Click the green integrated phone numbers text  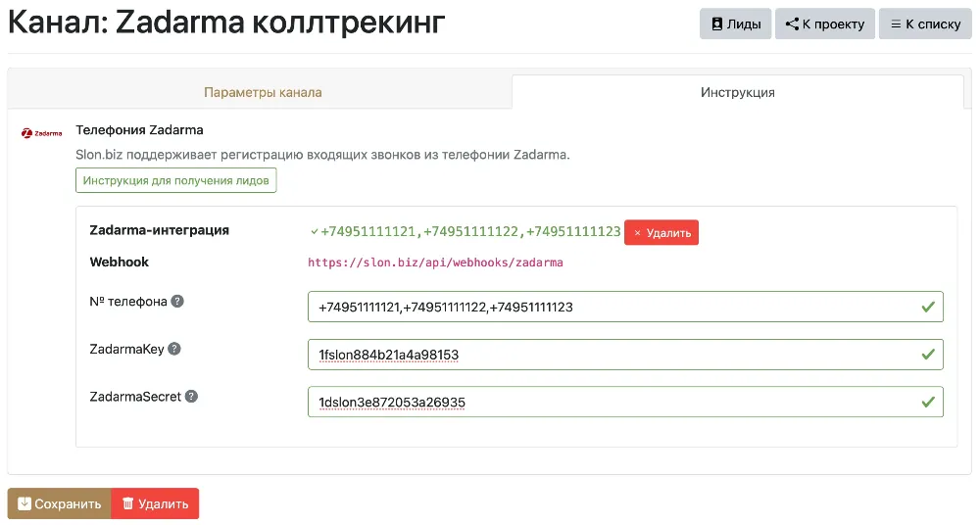coord(470,232)
